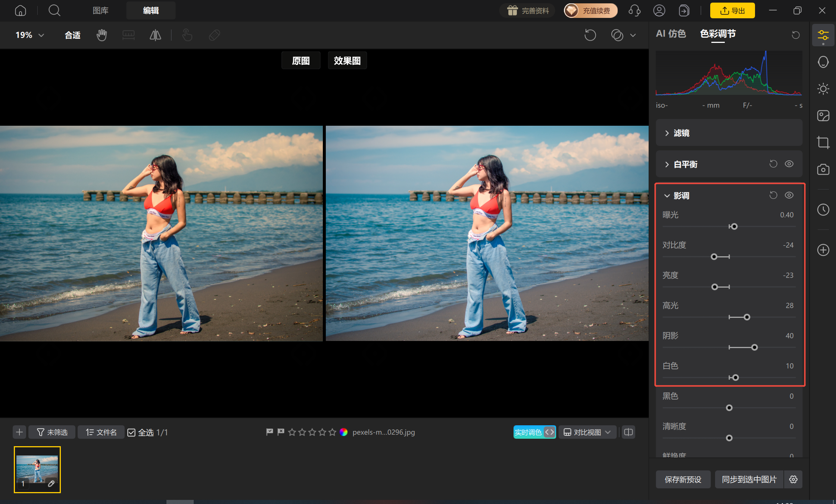Click the 阴影 shadows slider handle

coord(754,347)
